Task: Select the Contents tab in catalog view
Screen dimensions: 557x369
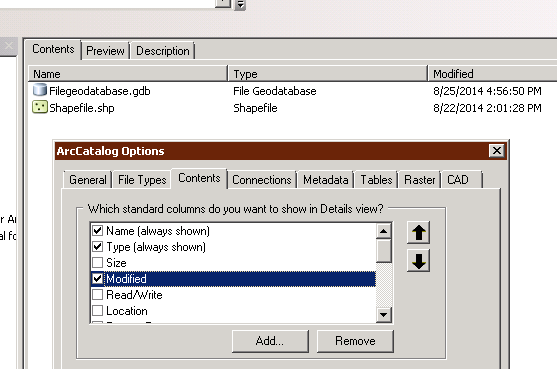Action: tap(53, 49)
